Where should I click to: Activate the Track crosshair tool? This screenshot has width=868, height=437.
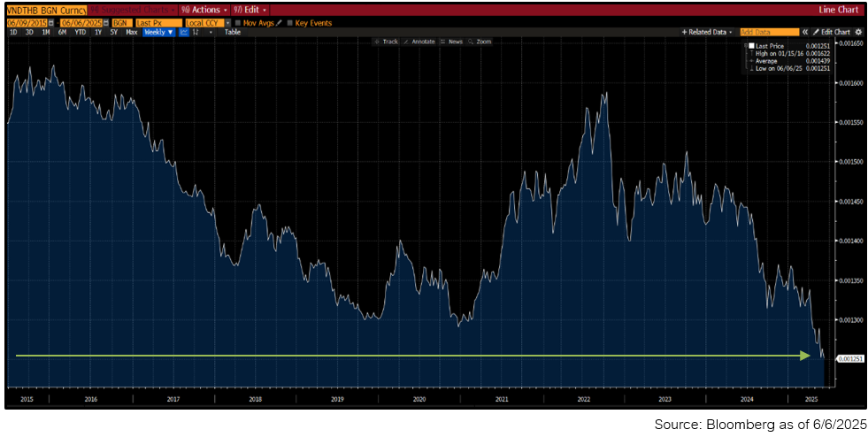pos(386,42)
